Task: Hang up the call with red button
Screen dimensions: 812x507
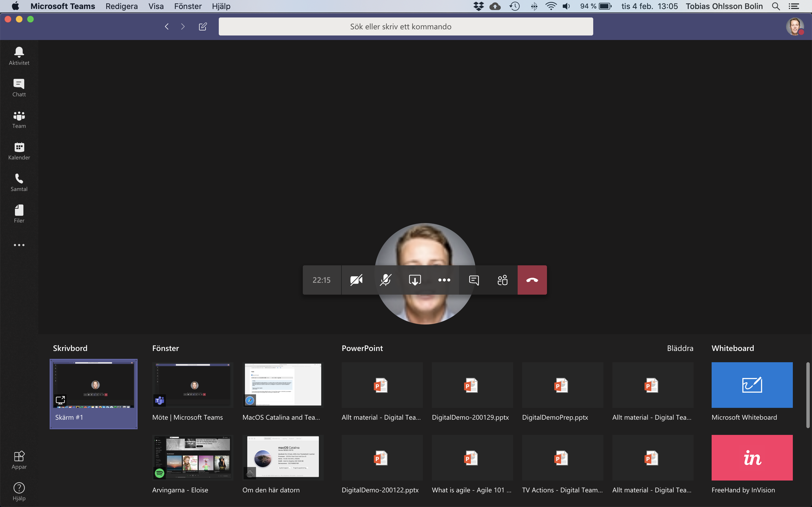Action: tap(532, 280)
